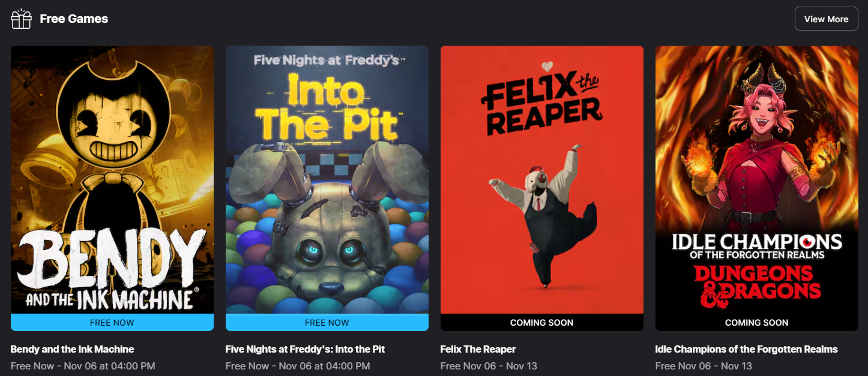The image size is (868, 376).
Task: Open Bendy and the Ink Machine cover art
Action: tap(112, 180)
